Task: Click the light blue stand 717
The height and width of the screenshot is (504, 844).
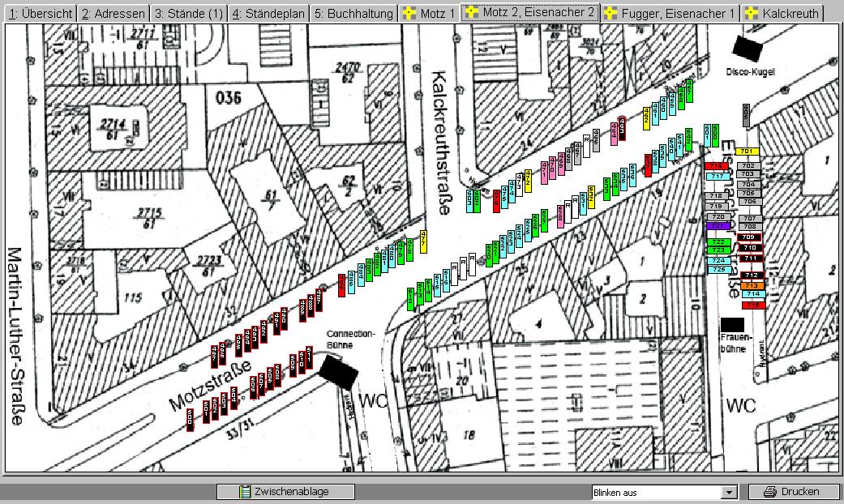Action: (x=718, y=176)
